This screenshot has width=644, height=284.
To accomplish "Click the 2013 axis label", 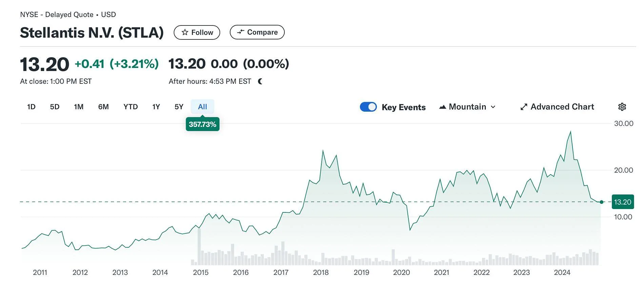I will click(x=120, y=272).
